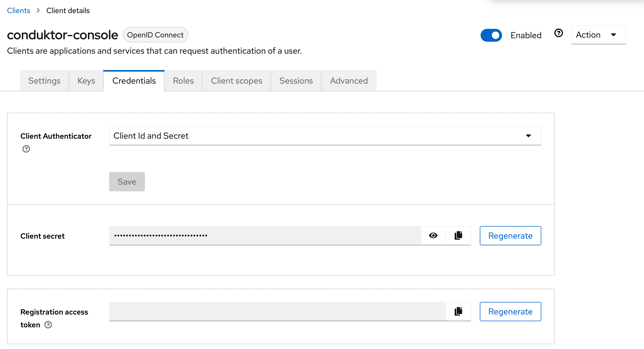Click the masked Client secret field
The image size is (644, 349).
click(x=265, y=235)
